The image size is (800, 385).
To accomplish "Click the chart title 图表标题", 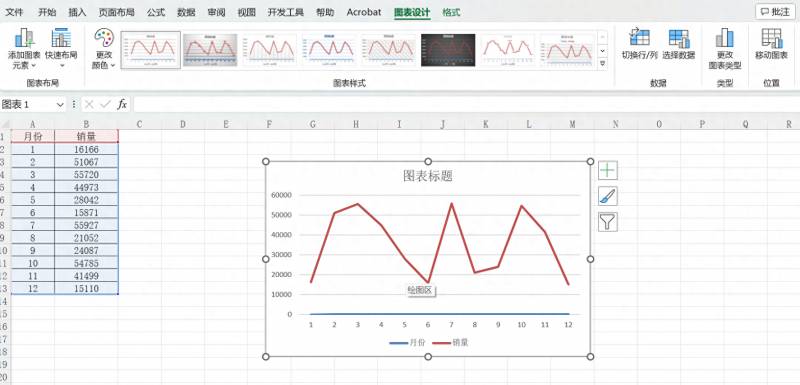I will tap(428, 176).
